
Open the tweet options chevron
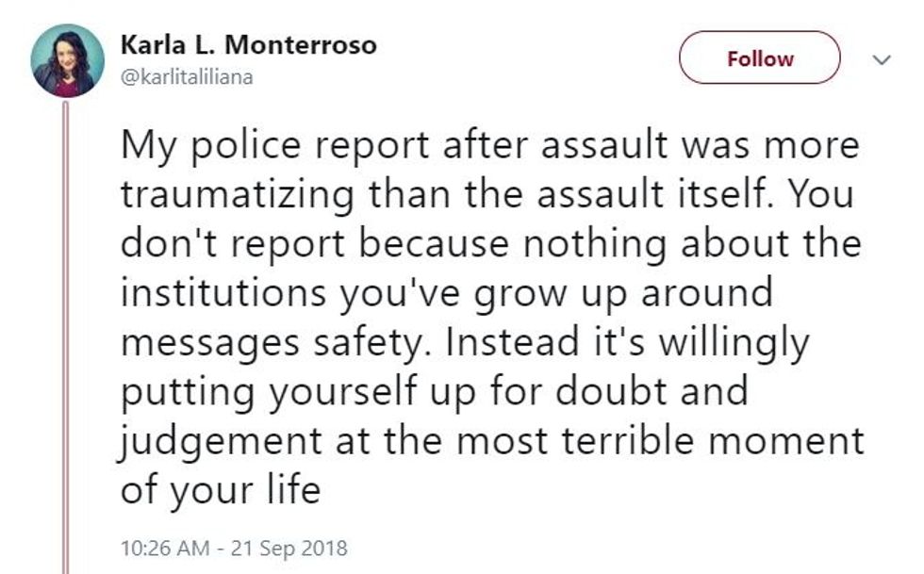[x=883, y=59]
